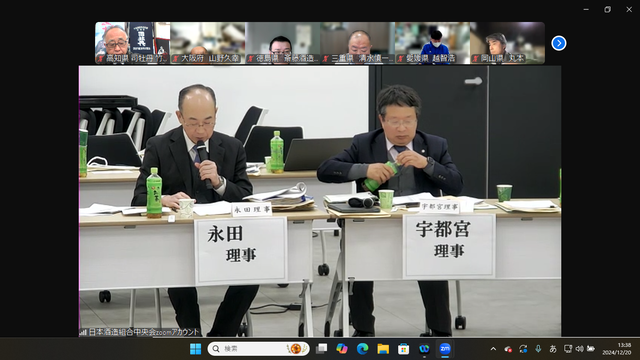Viewport: 640px width, 360px height.
Task: Open the clock showing 13:38 2024/12/20
Action: point(616,349)
